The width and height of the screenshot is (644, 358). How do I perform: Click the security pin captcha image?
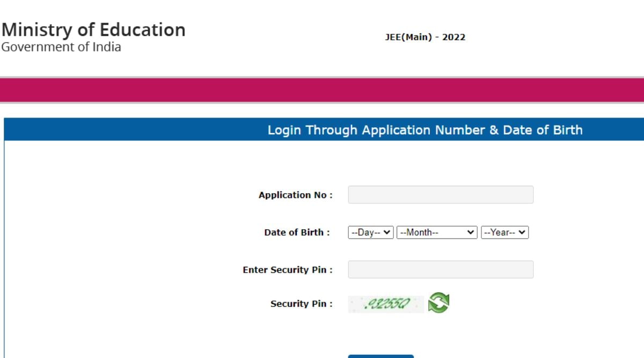(x=386, y=304)
